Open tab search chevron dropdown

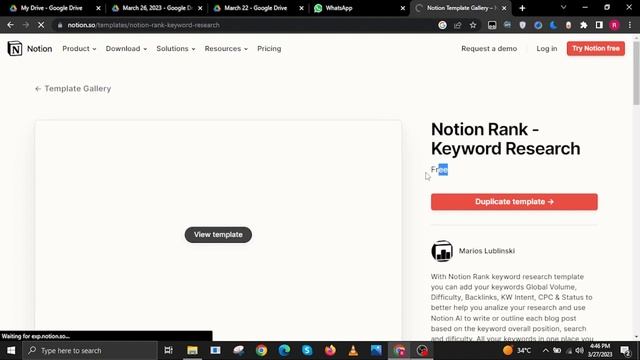(x=563, y=8)
